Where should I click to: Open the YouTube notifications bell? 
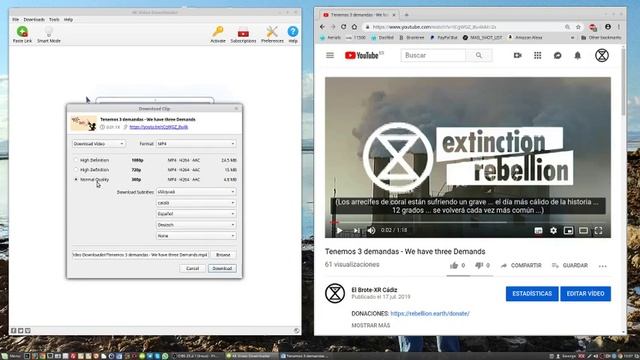[x=578, y=55]
